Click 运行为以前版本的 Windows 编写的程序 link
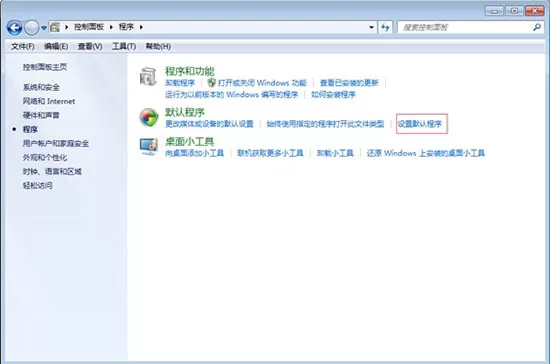 [x=232, y=94]
